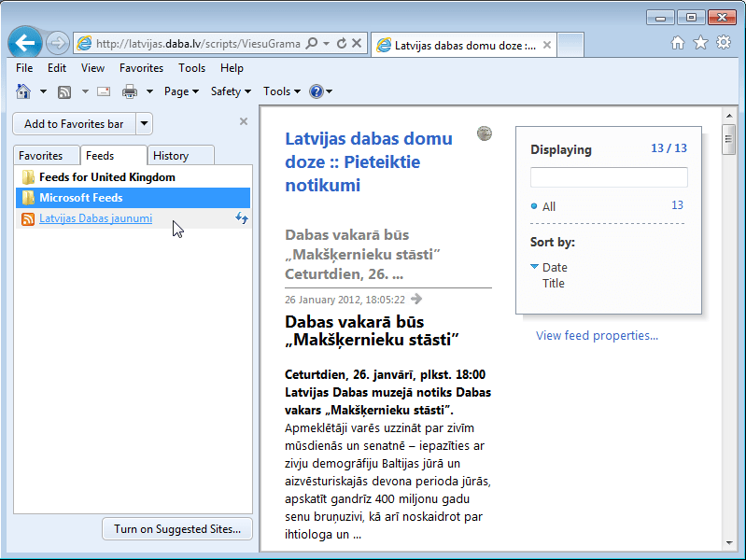Click the URL address field
This screenshot has width=746, height=560.
pyautogui.click(x=198, y=44)
